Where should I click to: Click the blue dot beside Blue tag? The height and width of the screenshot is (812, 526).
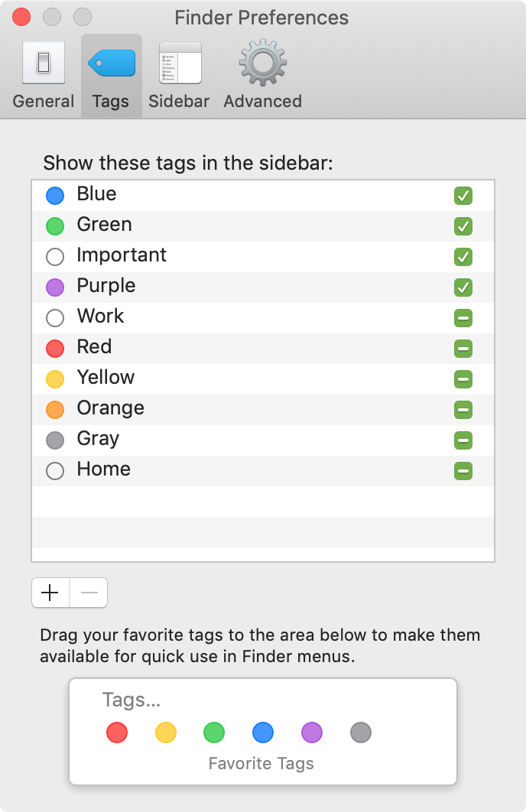55,196
